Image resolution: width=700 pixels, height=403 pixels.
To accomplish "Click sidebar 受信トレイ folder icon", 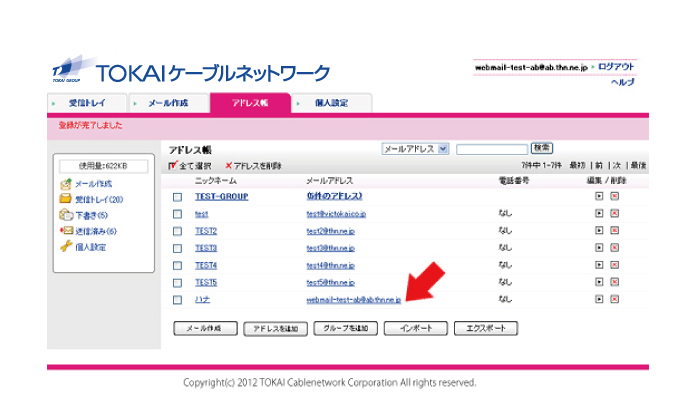I will point(66,199).
